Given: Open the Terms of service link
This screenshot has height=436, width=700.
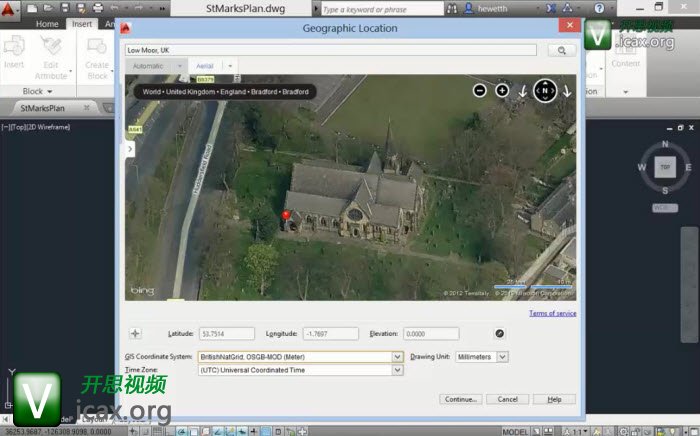Looking at the screenshot, I should 552,313.
